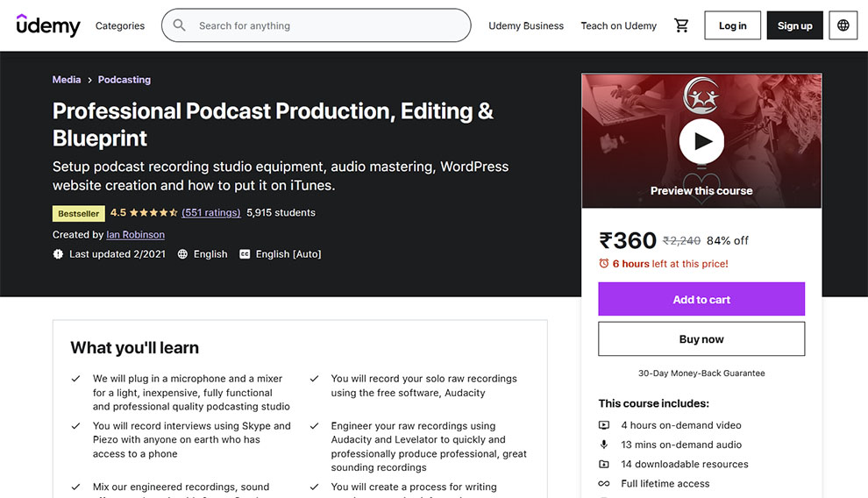Go to Podcasting breadcrumb
This screenshot has height=498, width=868.
click(x=125, y=80)
